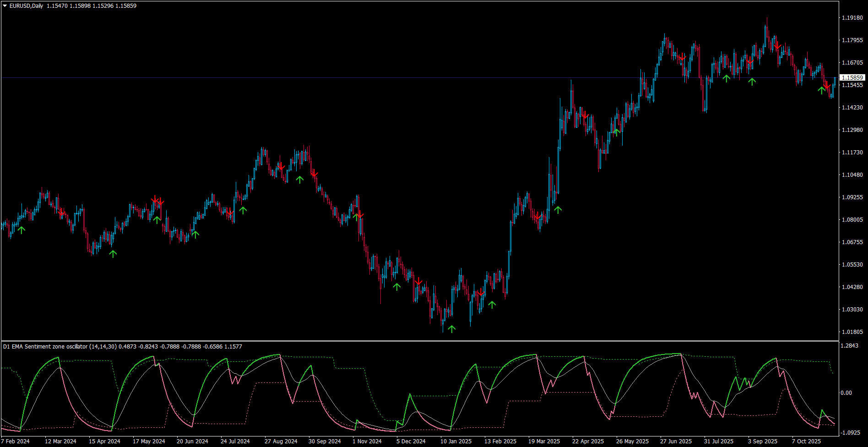Click the 27 Aug 2024 date on time axis

(281, 442)
